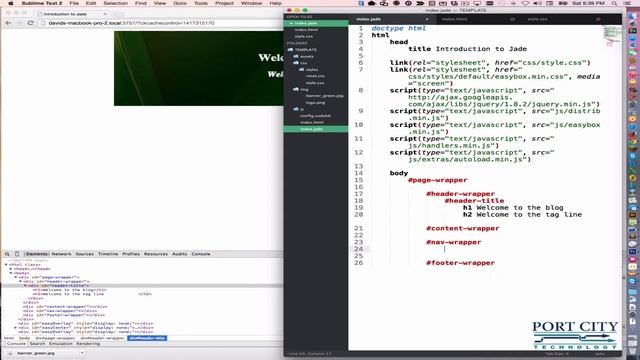Screen dimensions: 640x360
Task: Switch to DevTools Resources tab
Action: [156, 254]
